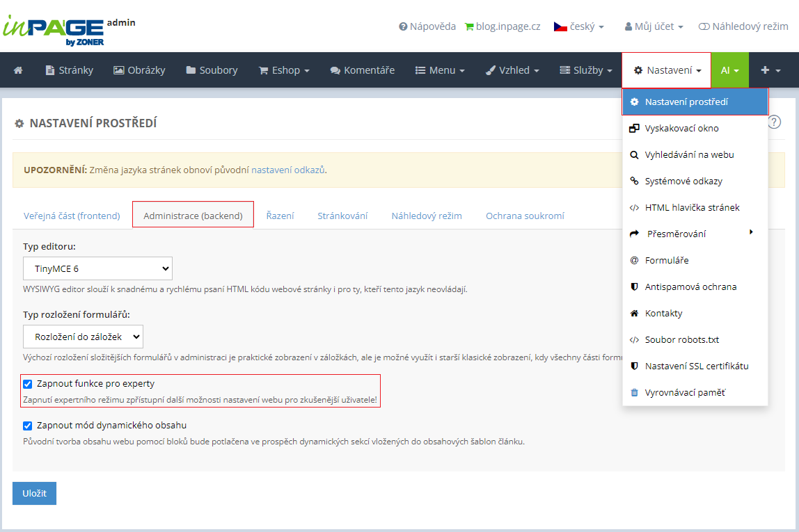The height and width of the screenshot is (532, 799).
Task: Open the český language dropdown
Action: coord(578,26)
